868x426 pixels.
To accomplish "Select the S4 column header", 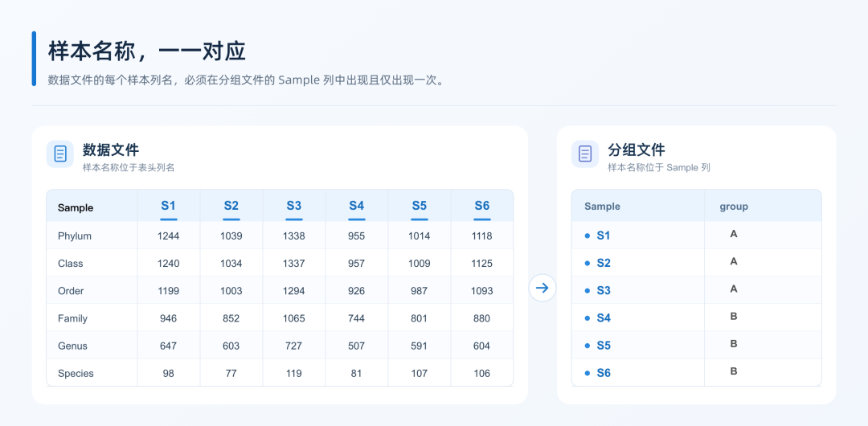I will tap(357, 206).
